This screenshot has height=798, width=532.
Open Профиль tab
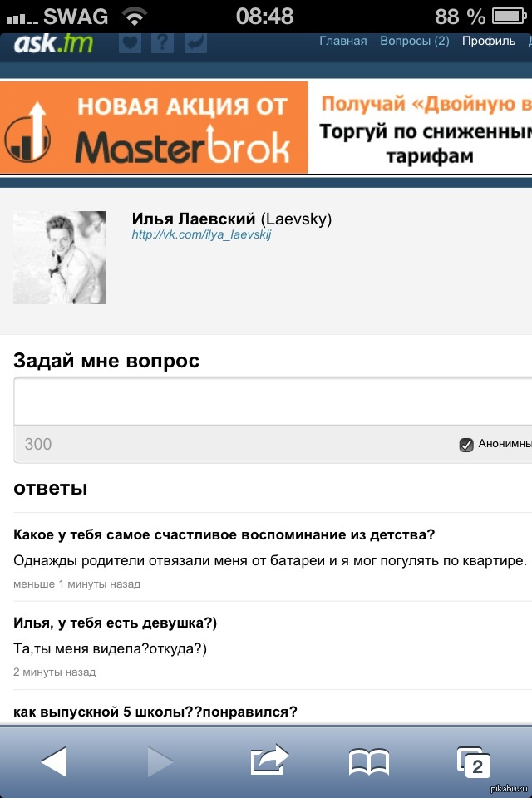pyautogui.click(x=489, y=42)
